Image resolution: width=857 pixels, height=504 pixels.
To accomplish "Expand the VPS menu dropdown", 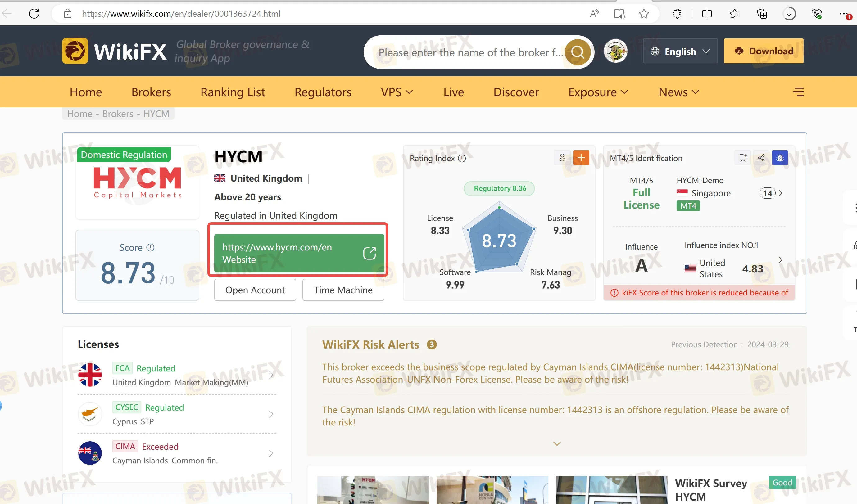I will [397, 92].
